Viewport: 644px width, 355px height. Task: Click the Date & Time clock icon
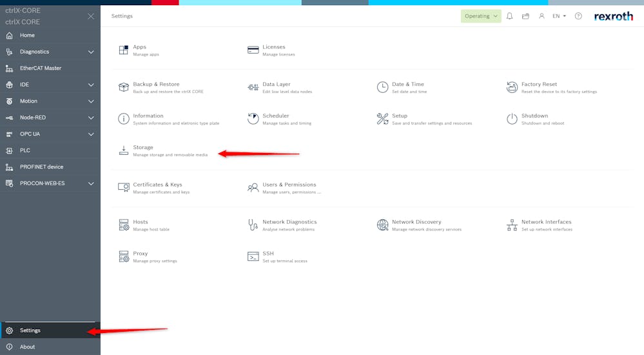382,87
